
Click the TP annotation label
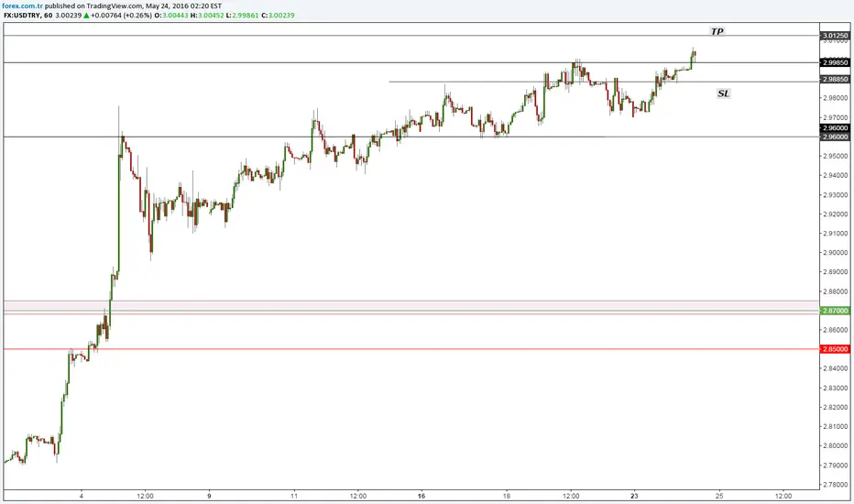coord(717,31)
